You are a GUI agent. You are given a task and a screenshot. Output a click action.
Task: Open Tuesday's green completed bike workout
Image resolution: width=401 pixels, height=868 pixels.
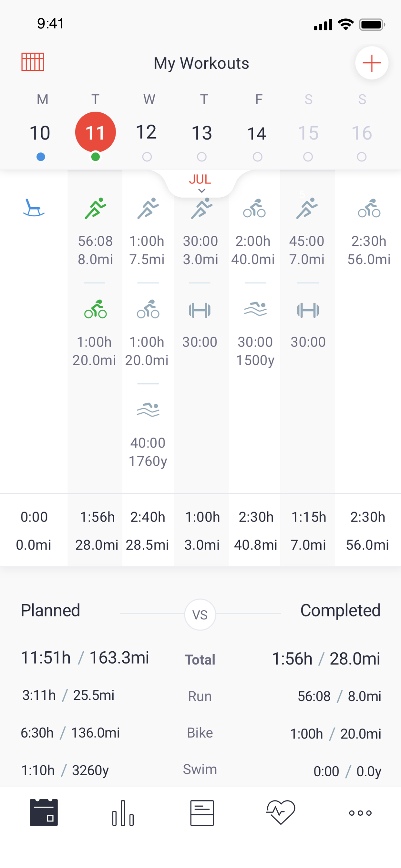coord(95,310)
